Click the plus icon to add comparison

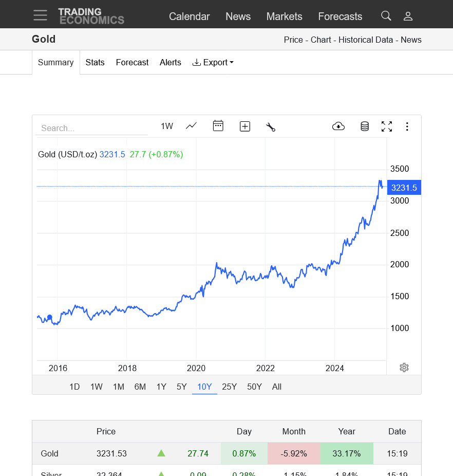245,126
